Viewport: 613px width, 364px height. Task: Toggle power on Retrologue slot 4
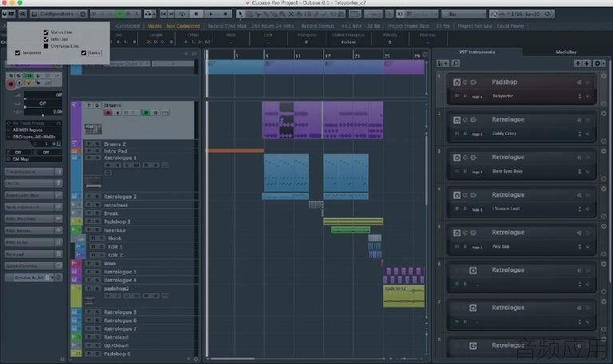pos(457,195)
